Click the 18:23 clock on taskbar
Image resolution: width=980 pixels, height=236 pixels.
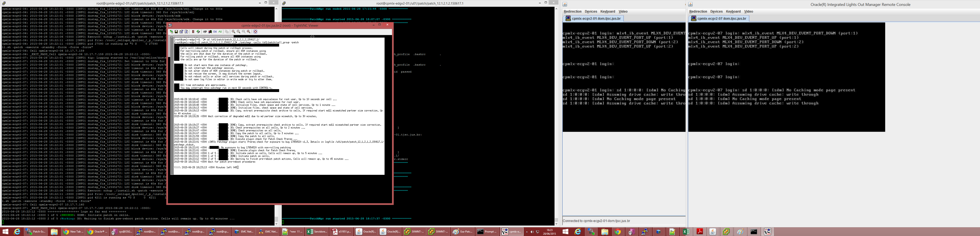coord(550,232)
